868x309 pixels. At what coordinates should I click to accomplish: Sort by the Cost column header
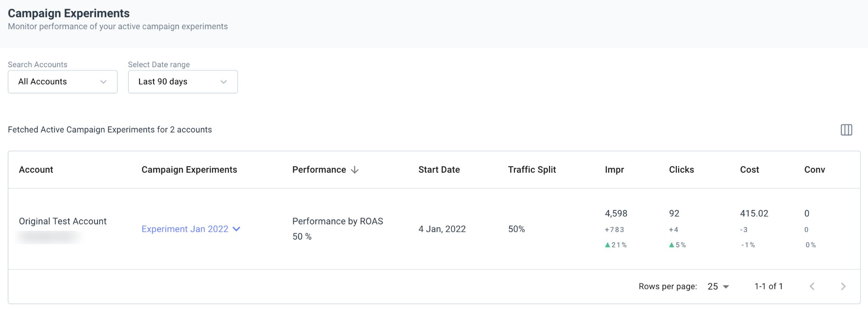click(749, 170)
